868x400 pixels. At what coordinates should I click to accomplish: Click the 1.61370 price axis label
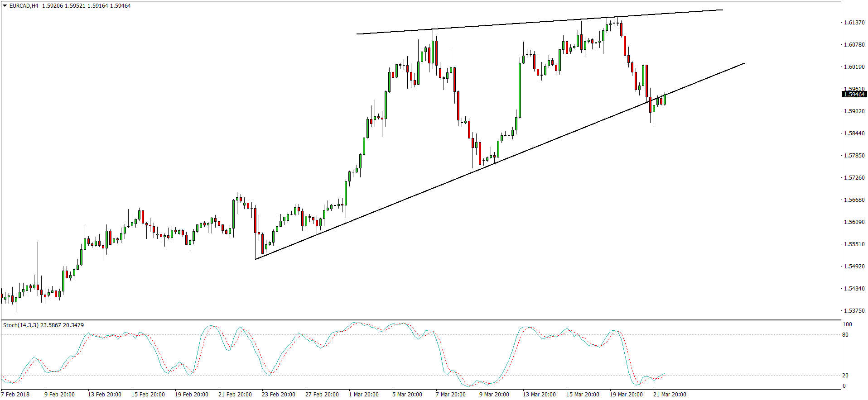[x=854, y=22]
